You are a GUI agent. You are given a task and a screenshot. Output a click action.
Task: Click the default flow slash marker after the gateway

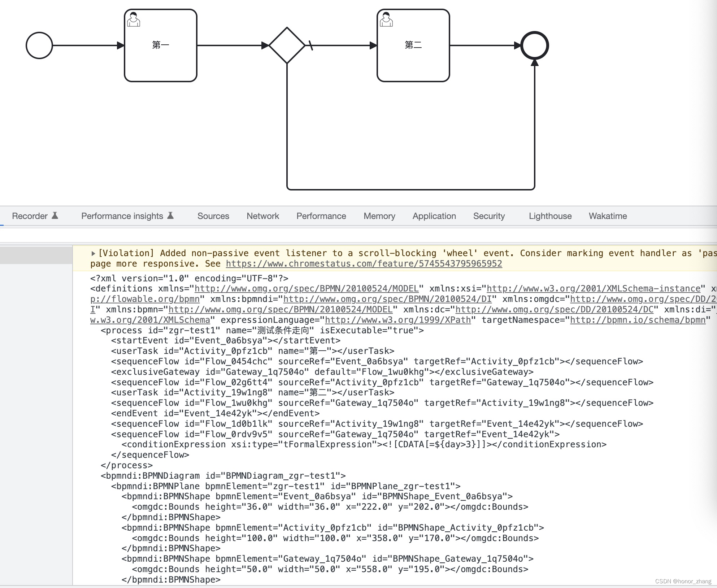tap(310, 45)
